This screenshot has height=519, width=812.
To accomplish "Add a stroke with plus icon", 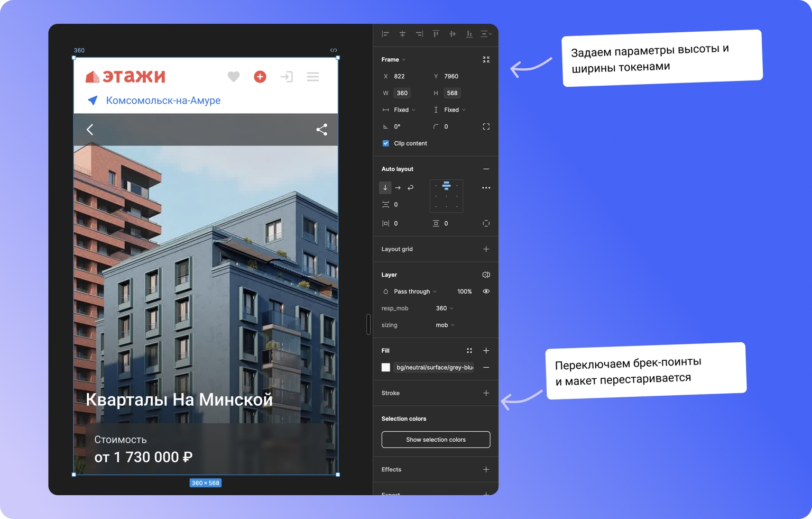I will 486,393.
